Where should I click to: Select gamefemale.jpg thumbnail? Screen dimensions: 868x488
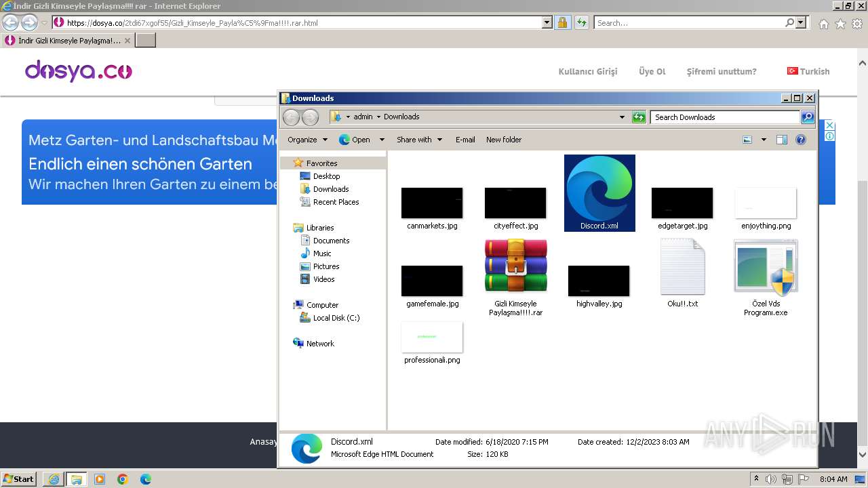(x=432, y=281)
